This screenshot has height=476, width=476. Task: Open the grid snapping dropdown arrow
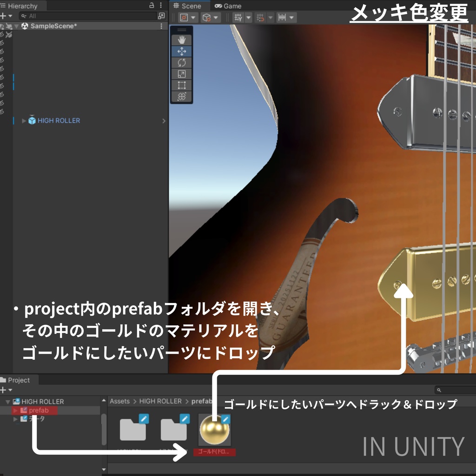[x=271, y=18]
